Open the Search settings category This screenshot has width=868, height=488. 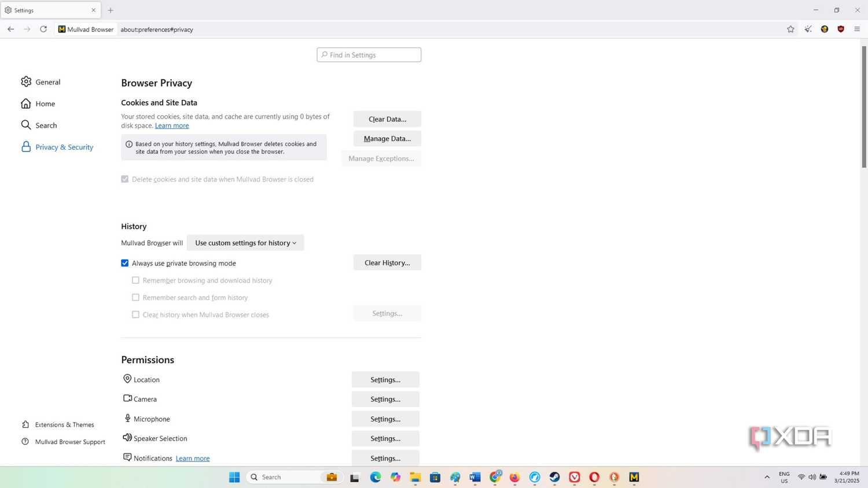pyautogui.click(x=39, y=125)
